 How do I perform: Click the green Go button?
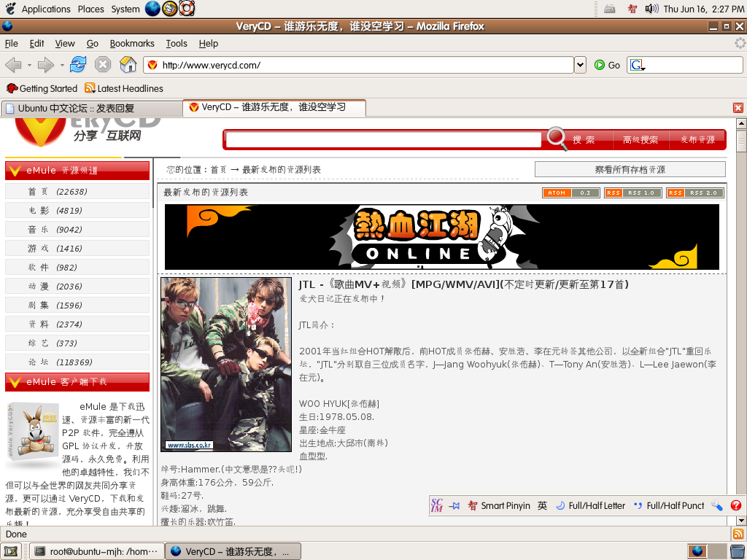(607, 65)
